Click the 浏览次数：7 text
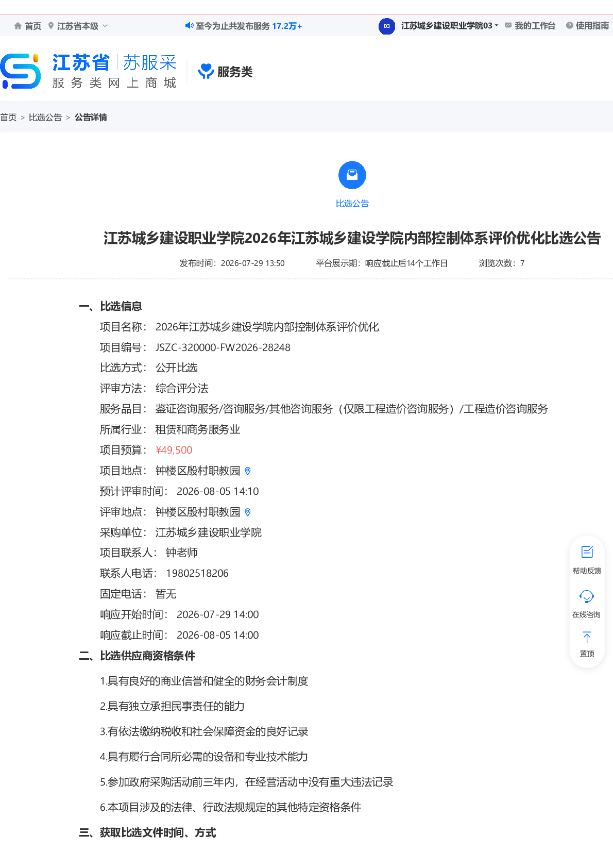 coord(502,263)
